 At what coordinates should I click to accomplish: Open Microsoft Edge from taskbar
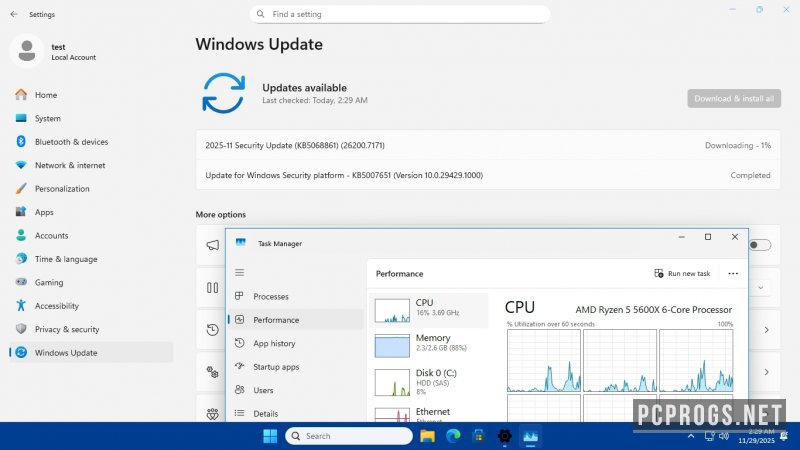453,436
